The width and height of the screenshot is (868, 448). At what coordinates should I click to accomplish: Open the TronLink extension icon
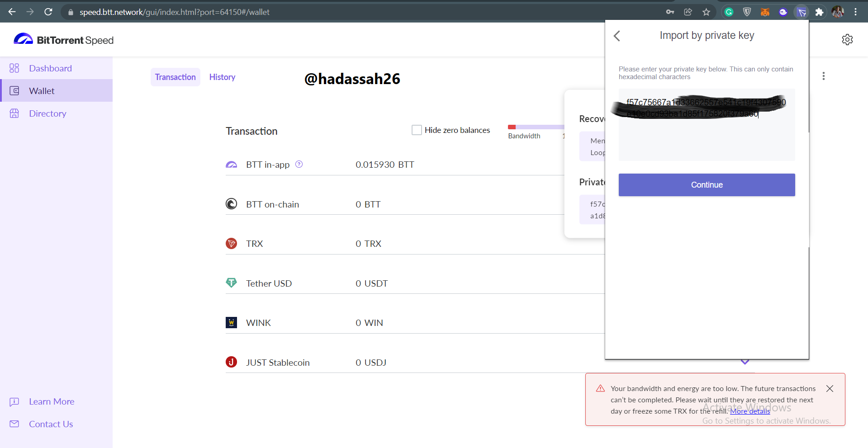coord(802,12)
